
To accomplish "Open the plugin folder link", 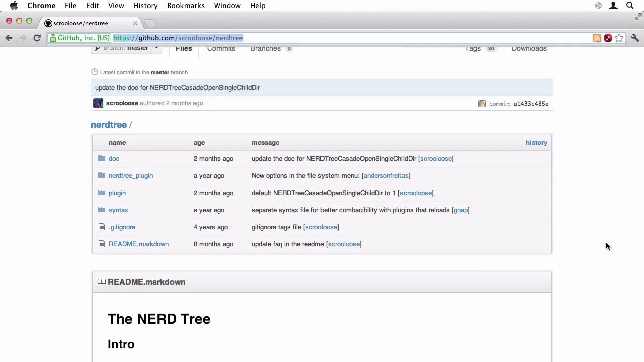I will (117, 193).
